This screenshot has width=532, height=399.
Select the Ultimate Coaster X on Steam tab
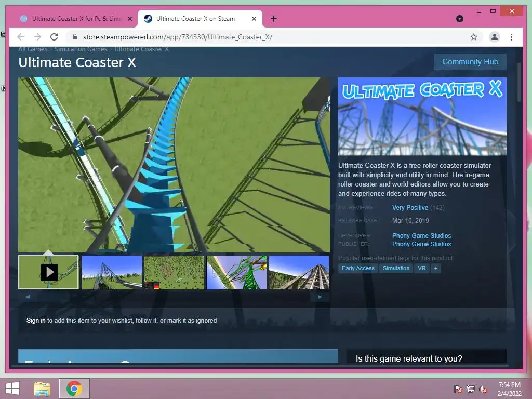point(200,19)
